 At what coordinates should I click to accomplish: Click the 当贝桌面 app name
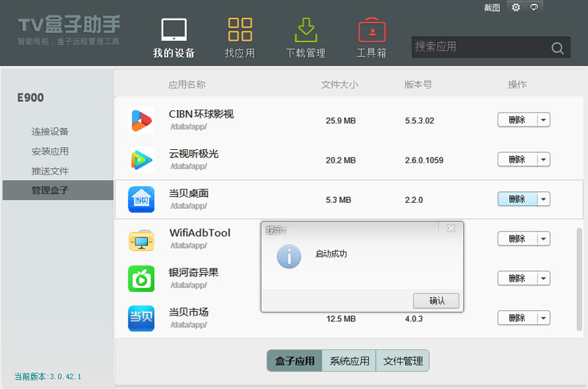(x=189, y=193)
